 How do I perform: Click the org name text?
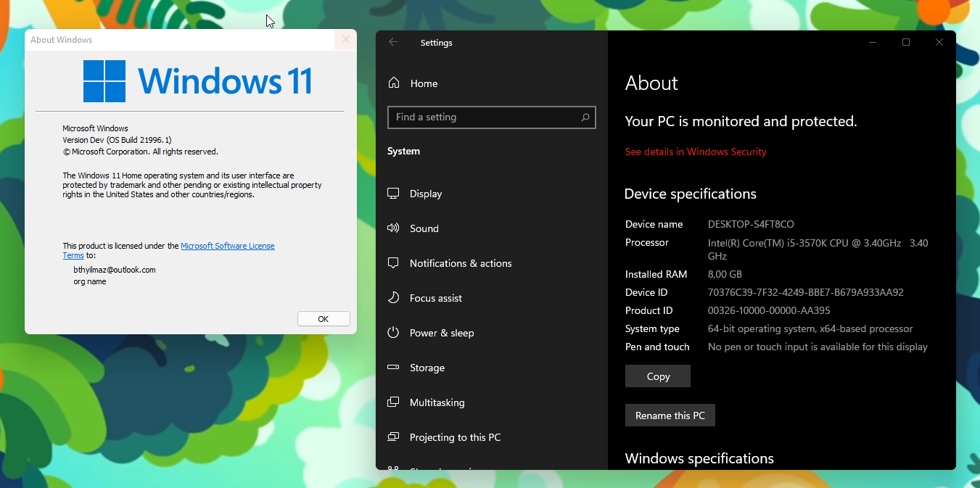click(90, 281)
